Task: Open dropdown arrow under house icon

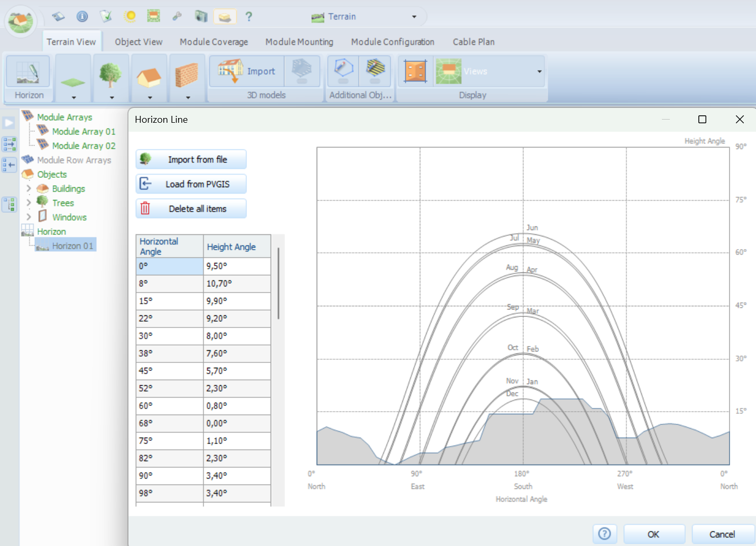Action: (x=150, y=97)
